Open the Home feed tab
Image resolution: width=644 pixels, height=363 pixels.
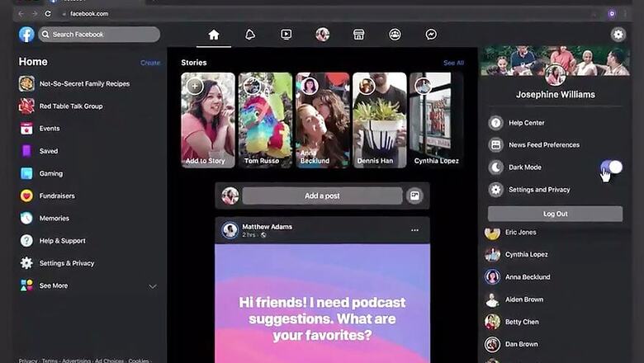(214, 35)
